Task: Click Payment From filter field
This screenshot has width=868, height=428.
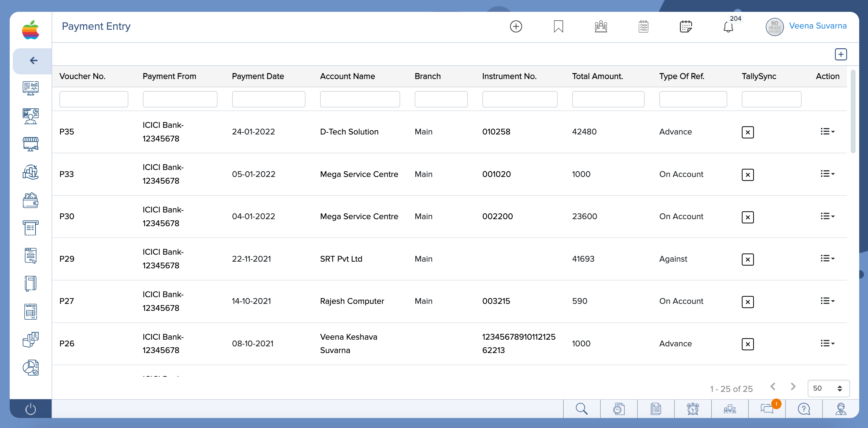Action: coord(180,99)
